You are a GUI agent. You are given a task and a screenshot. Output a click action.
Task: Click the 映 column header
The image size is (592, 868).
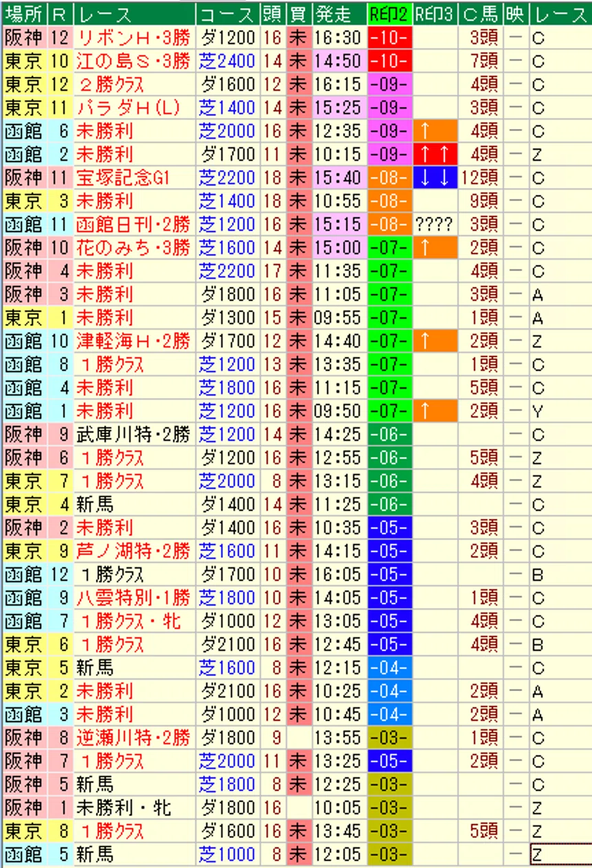point(516,14)
